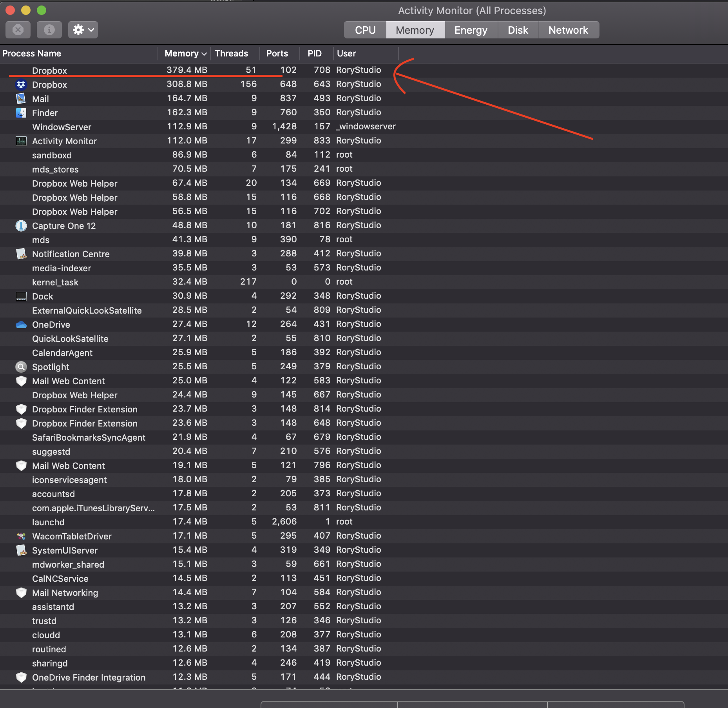Click the Activity Monitor process icon

click(x=21, y=141)
